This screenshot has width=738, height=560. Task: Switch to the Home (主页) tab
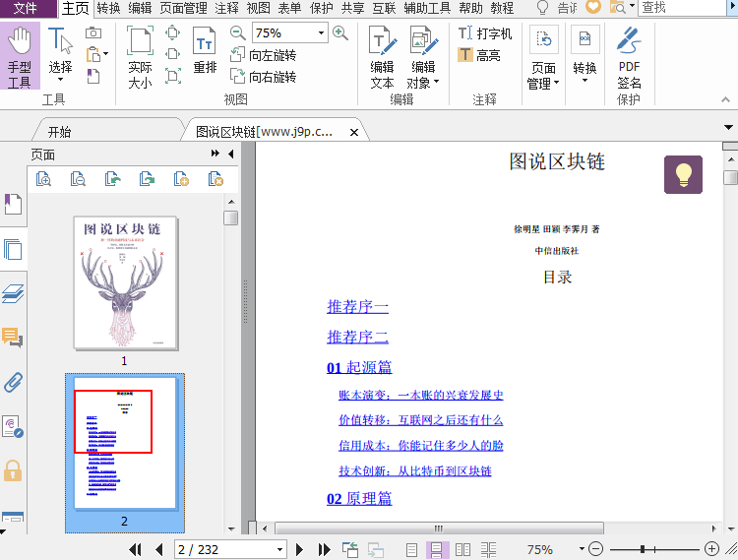click(x=76, y=8)
